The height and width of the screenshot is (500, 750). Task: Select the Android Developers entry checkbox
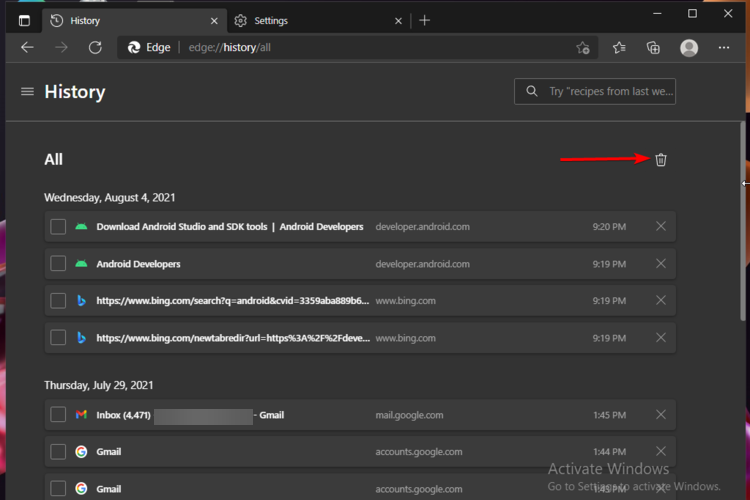tap(58, 264)
